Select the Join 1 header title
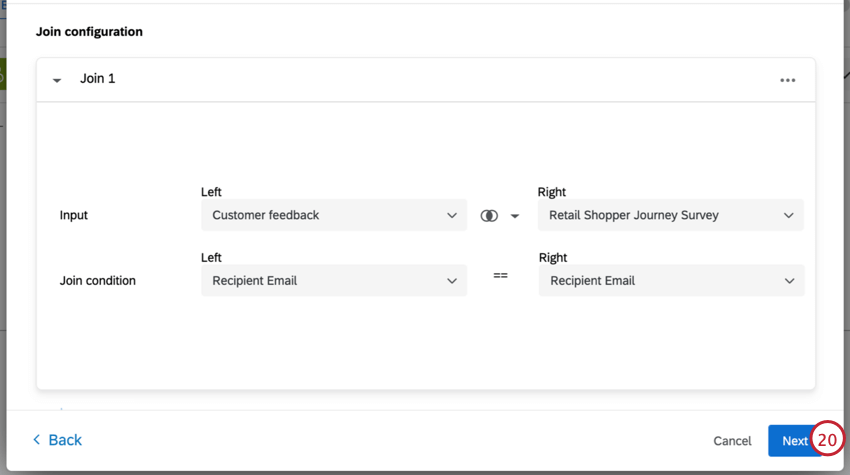850x475 pixels. [x=98, y=79]
